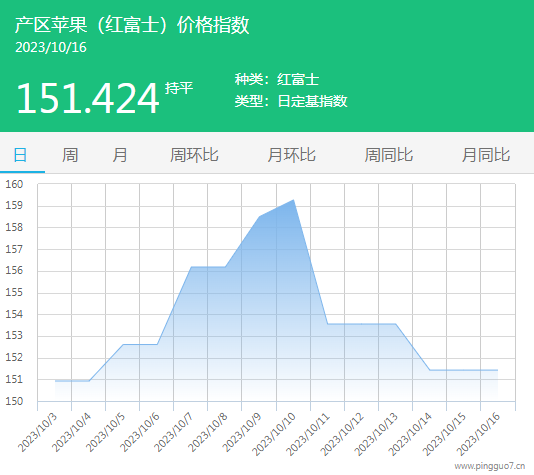Open the 月同比 tab

coord(486,155)
